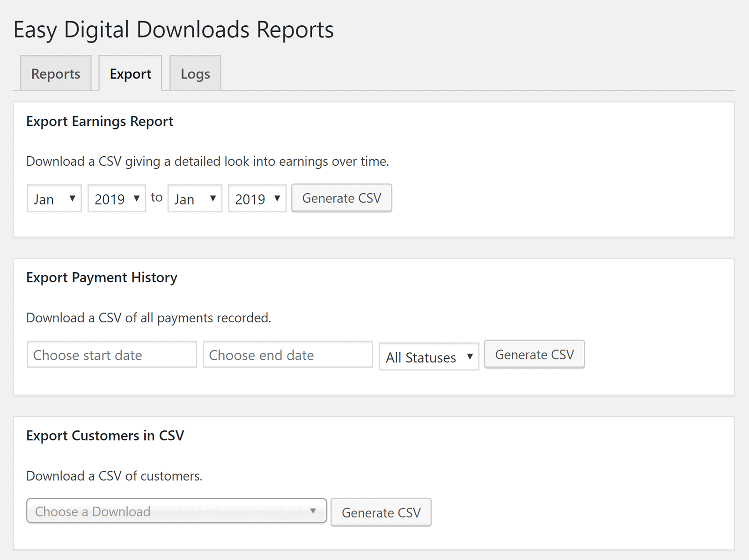
Task: Open the earnings start year dropdown
Action: 117,198
